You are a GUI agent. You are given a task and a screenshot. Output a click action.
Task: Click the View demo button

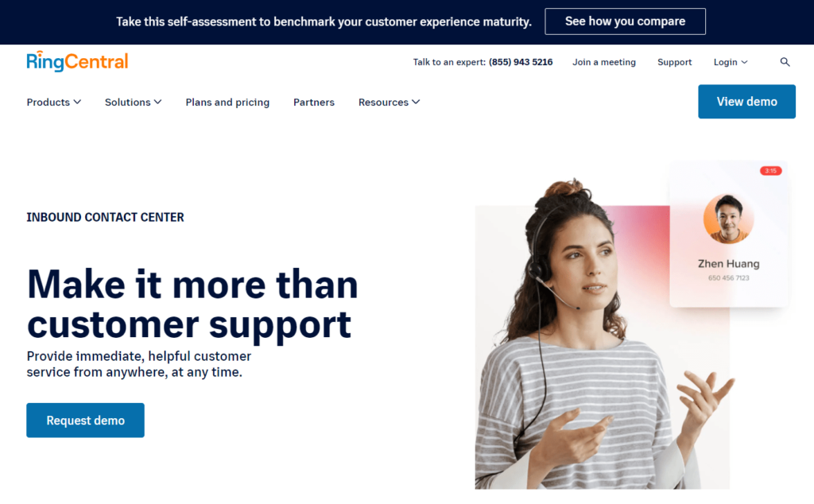[746, 102]
